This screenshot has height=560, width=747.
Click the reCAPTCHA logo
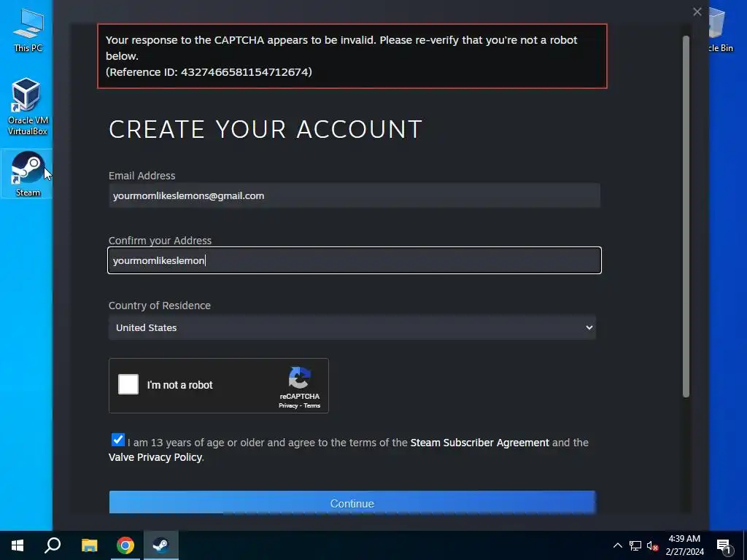tap(300, 378)
